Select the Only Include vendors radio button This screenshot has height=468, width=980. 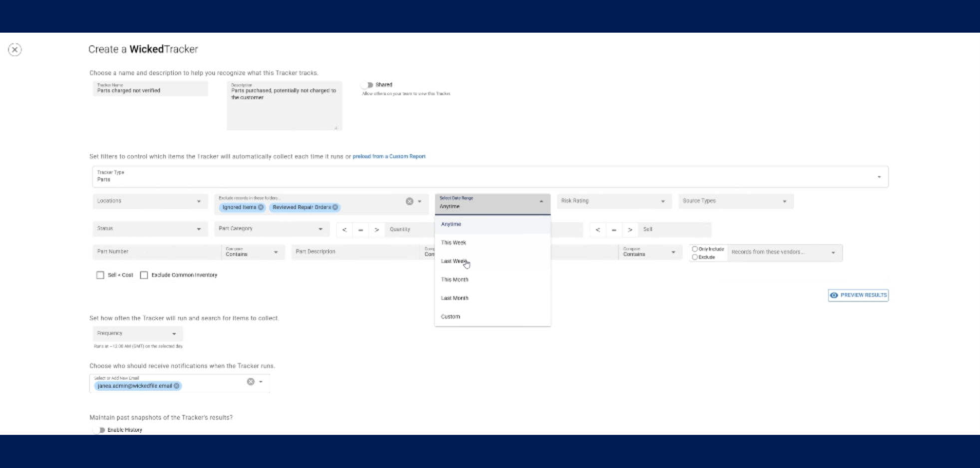tap(694, 249)
